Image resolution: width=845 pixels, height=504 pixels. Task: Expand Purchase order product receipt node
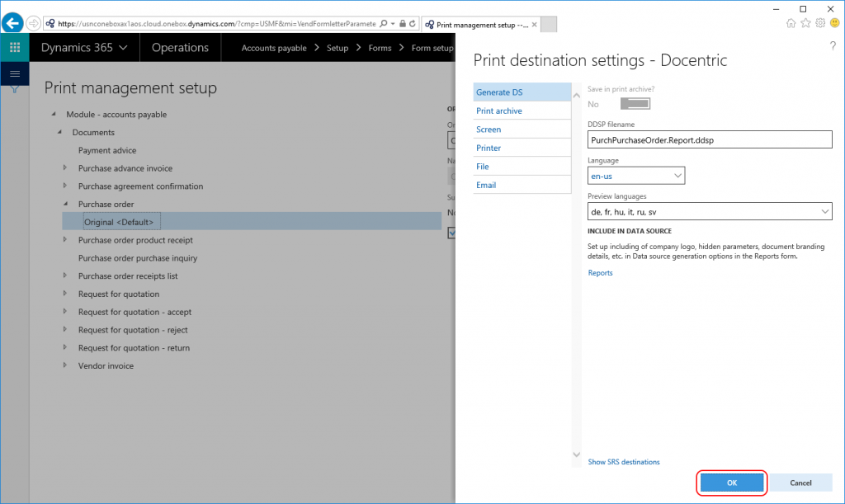[x=65, y=239]
